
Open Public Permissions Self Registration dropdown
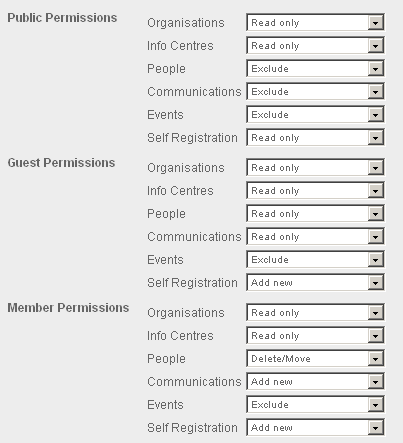pos(315,138)
